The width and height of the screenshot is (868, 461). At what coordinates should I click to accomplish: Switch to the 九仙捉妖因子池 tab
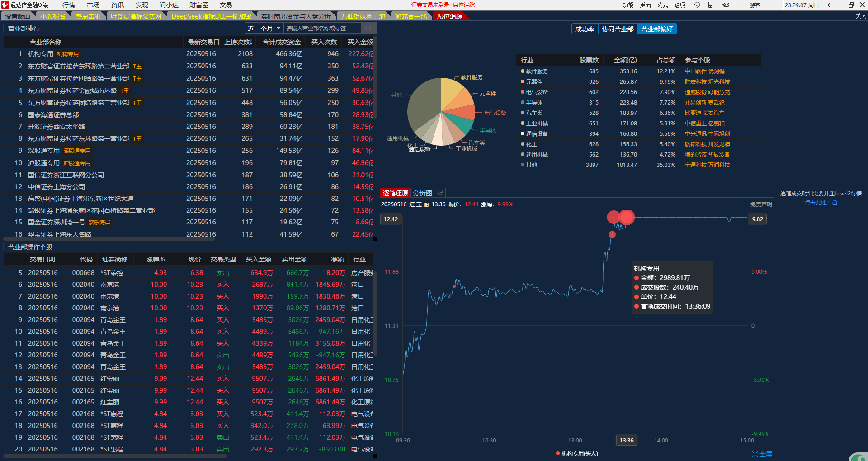[363, 16]
